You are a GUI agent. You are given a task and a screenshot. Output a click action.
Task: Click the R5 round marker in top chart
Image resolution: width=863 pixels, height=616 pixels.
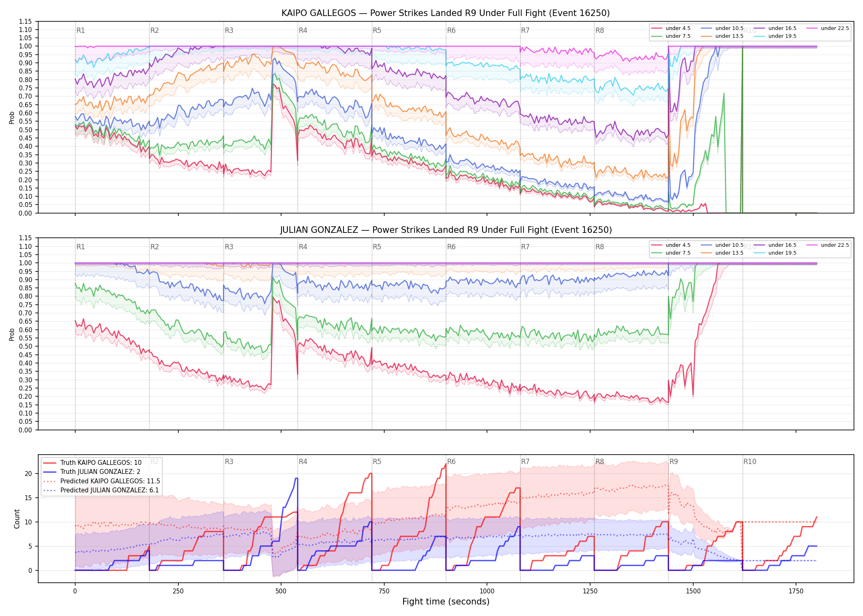(x=377, y=30)
